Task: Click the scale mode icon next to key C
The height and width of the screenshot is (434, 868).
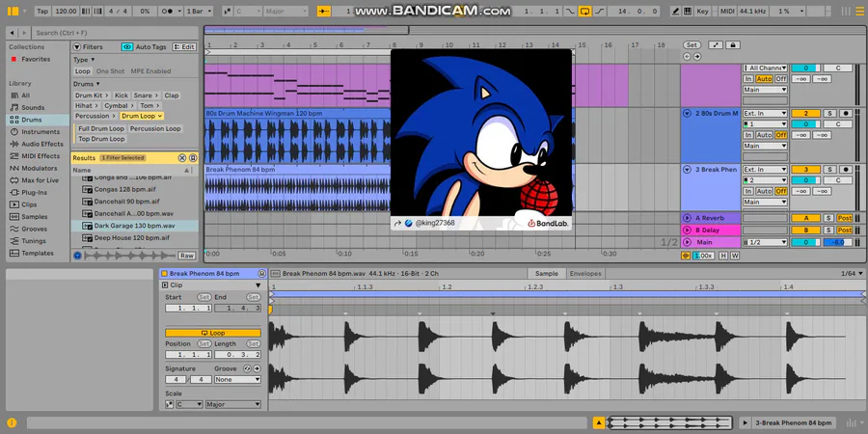Action: (227, 11)
